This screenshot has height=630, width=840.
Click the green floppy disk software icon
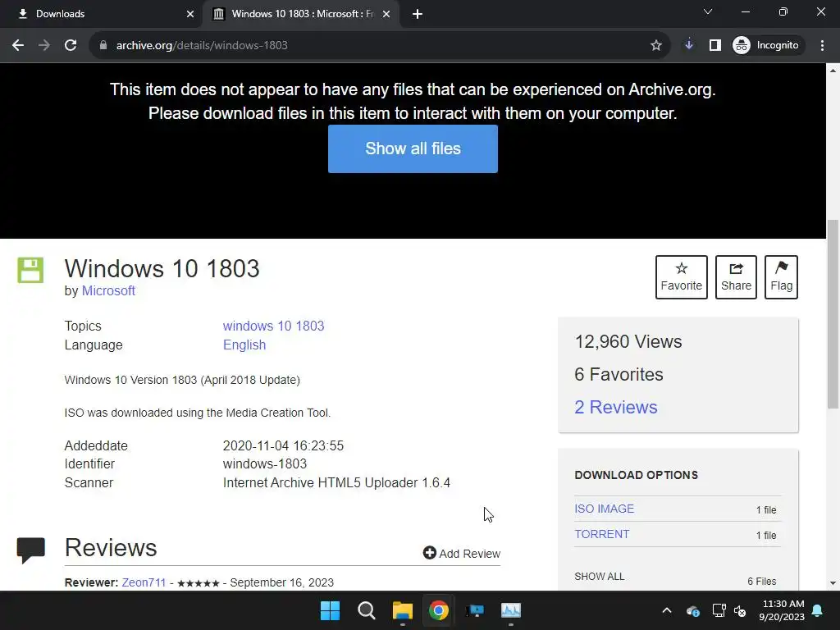pyautogui.click(x=30, y=270)
